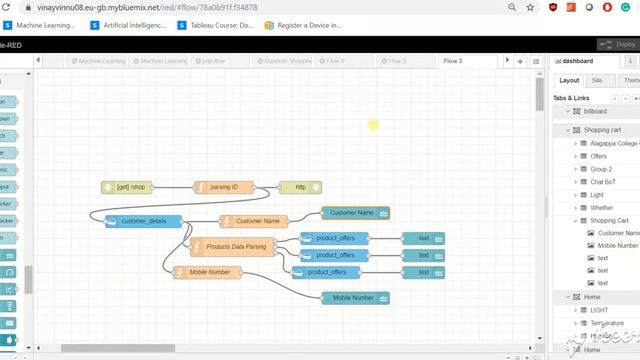Select the http response node
The height and width of the screenshot is (360, 640).
click(300, 187)
